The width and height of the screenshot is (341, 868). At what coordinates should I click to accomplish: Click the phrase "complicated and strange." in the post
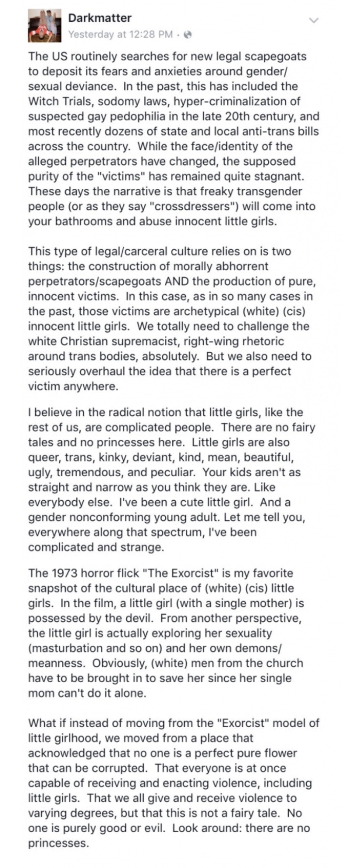[x=89, y=547]
